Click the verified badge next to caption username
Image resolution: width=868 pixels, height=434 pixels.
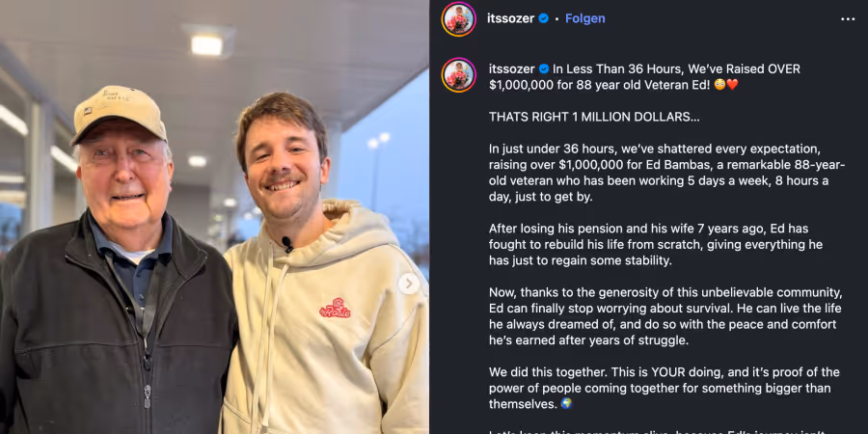[x=544, y=69]
